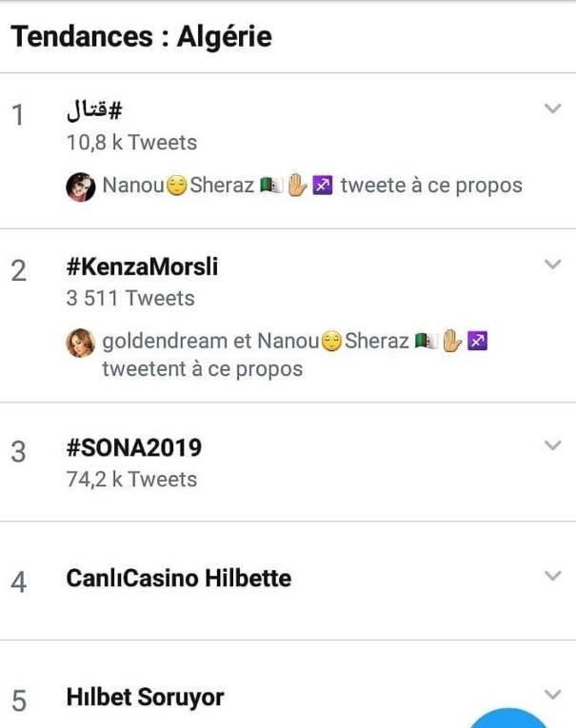Screen dimensions: 576x728
Task: Tap the blue compose tweet button
Action: tap(508, 718)
